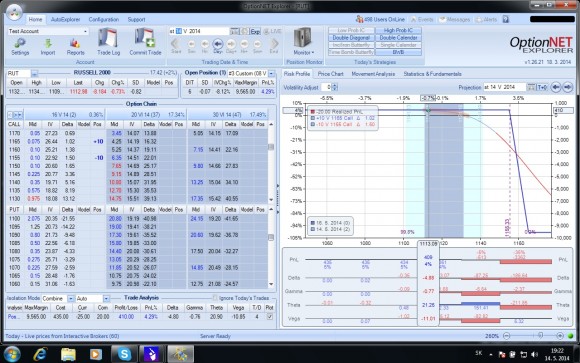Move the projection date forward with the right arrow

(567, 87)
